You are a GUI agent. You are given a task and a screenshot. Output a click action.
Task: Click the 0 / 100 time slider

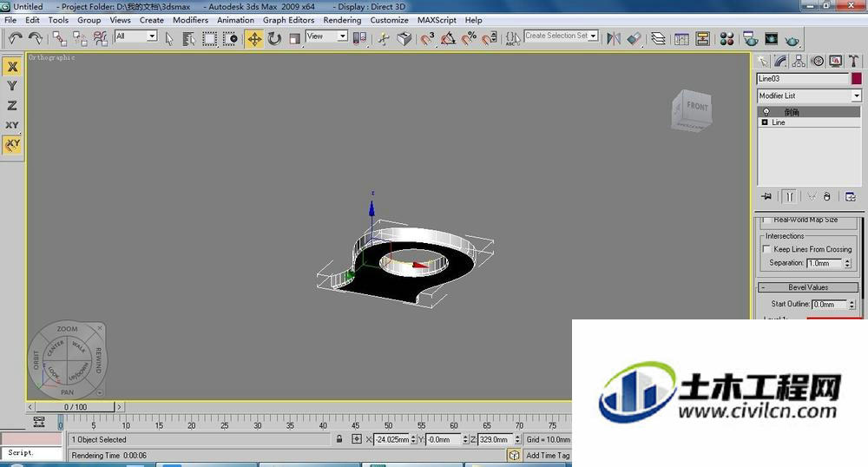point(76,407)
